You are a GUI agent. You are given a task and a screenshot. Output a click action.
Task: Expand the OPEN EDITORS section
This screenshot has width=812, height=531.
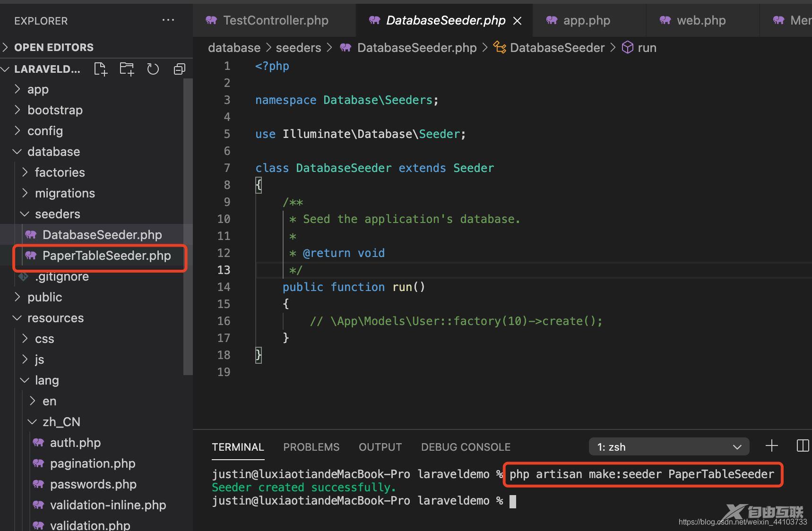tap(6, 47)
